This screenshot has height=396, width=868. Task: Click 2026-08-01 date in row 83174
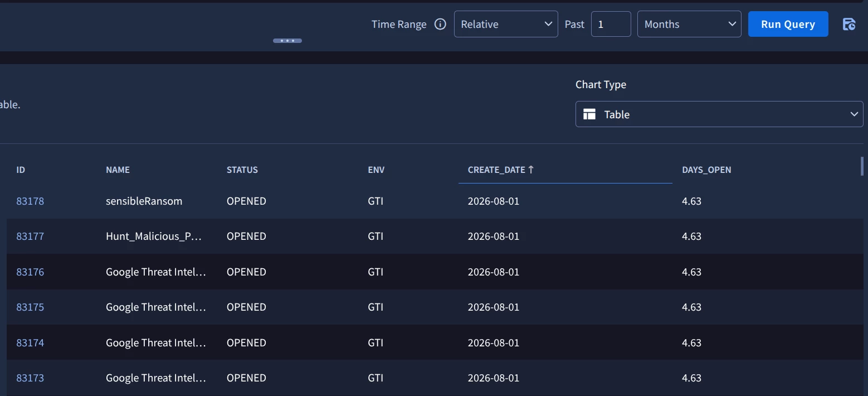pyautogui.click(x=494, y=342)
